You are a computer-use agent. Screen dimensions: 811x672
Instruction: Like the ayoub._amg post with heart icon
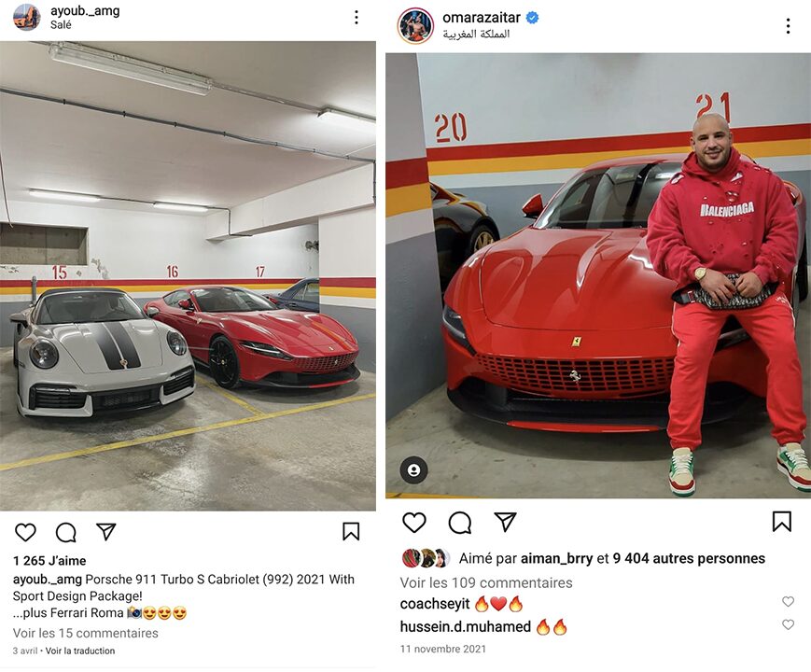[x=25, y=532]
